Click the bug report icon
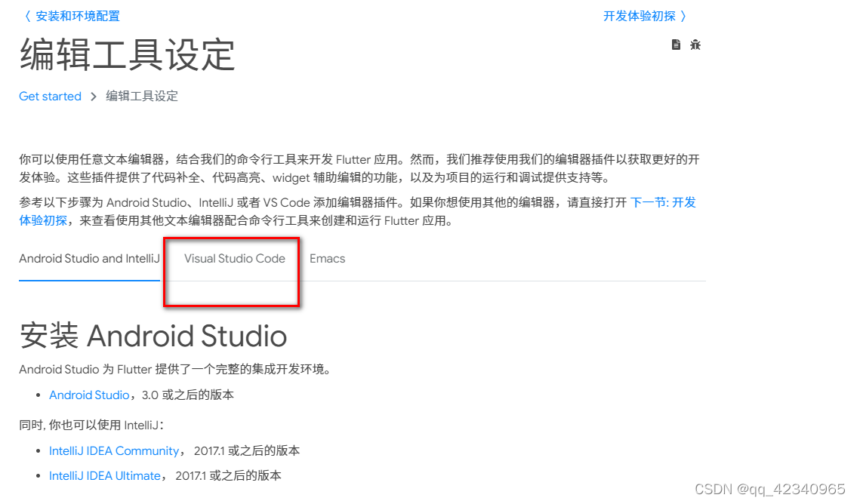857x504 pixels. pos(695,45)
